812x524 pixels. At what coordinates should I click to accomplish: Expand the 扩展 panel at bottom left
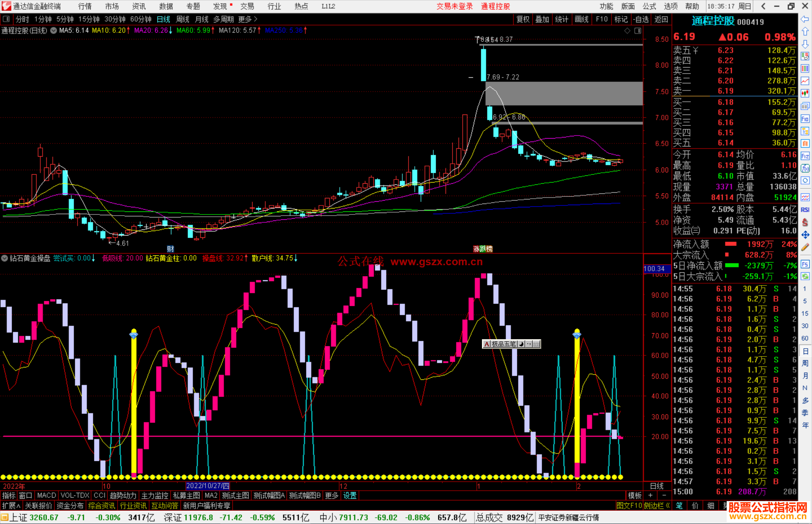11,506
